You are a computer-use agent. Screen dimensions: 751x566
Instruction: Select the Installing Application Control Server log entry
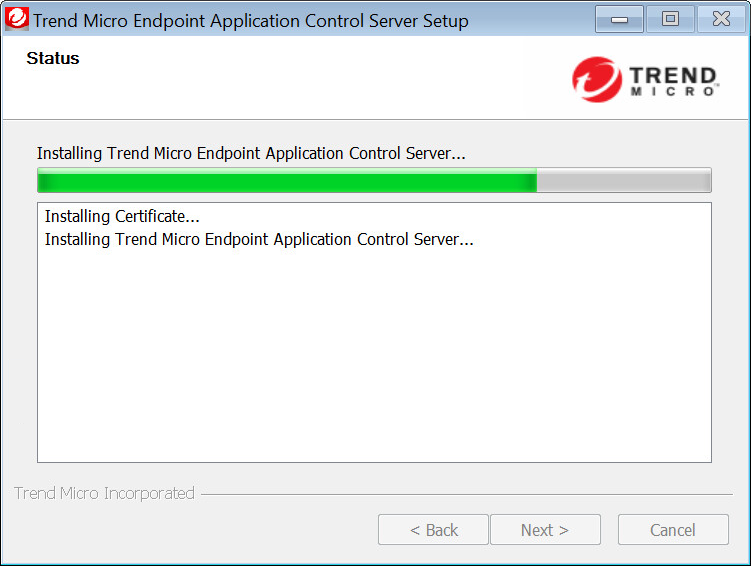click(x=259, y=240)
